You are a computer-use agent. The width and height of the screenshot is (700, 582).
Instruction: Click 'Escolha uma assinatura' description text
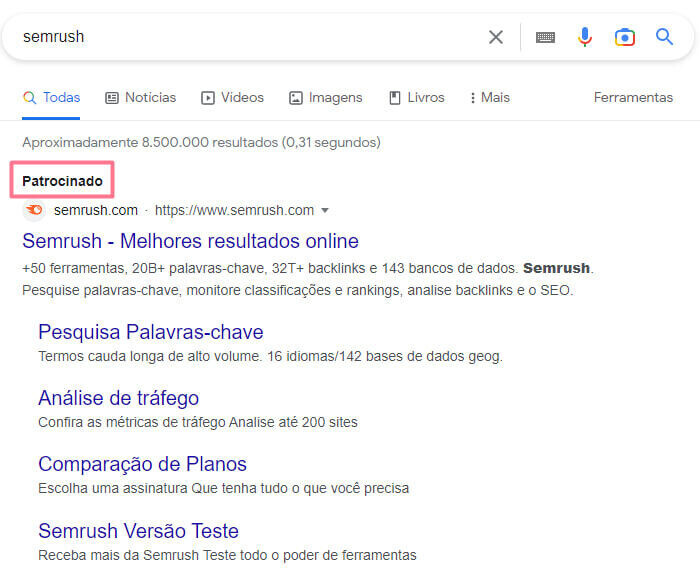224,488
